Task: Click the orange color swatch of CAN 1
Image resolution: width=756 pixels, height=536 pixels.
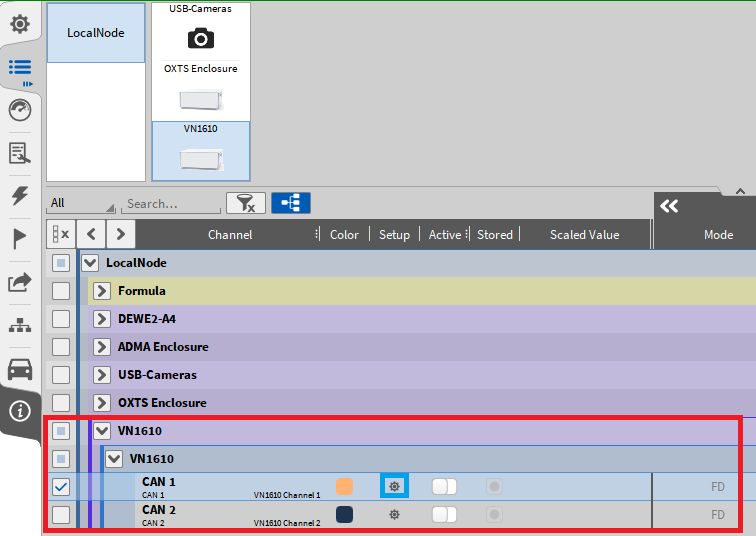Action: pos(345,487)
